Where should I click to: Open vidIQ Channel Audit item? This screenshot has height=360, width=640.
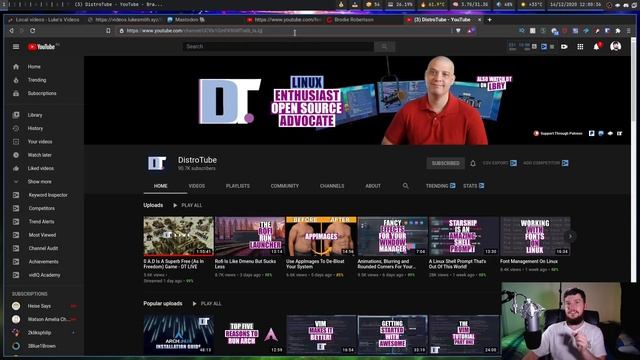[43, 248]
